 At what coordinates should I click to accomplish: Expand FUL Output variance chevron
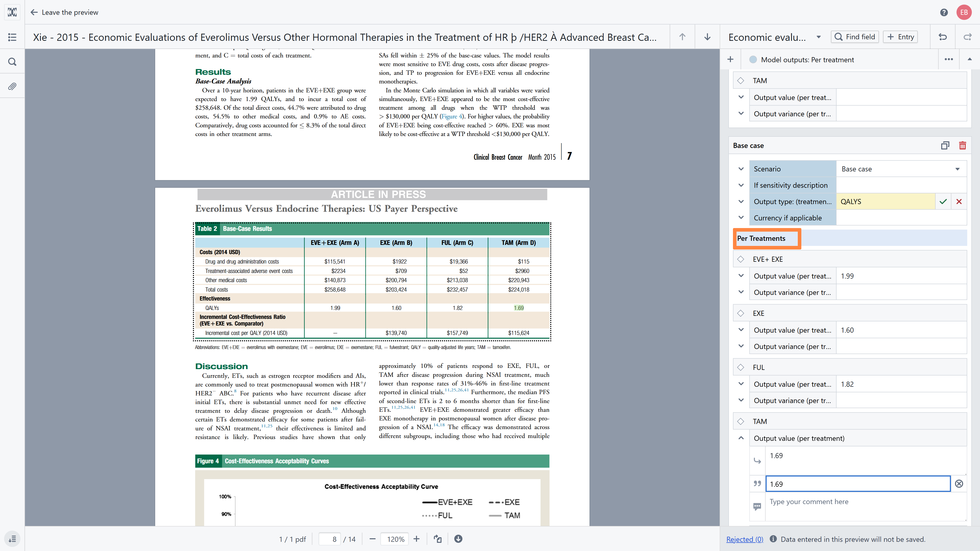point(741,400)
